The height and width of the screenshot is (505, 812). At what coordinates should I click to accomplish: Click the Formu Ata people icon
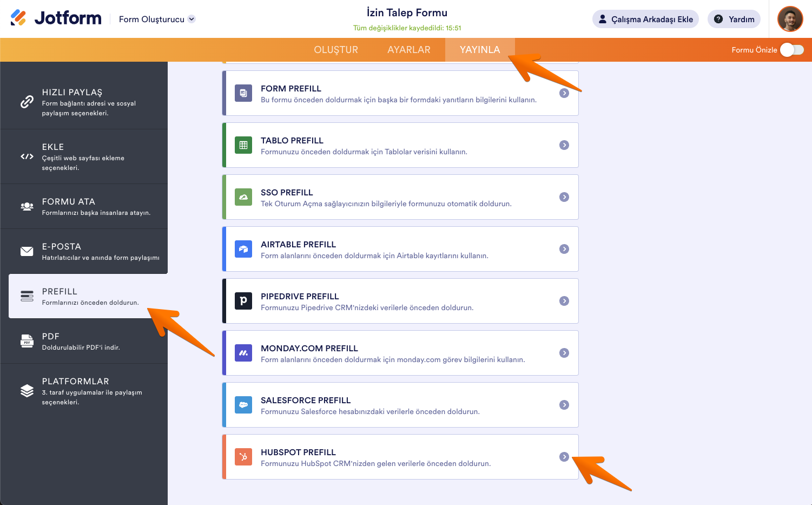(x=27, y=206)
